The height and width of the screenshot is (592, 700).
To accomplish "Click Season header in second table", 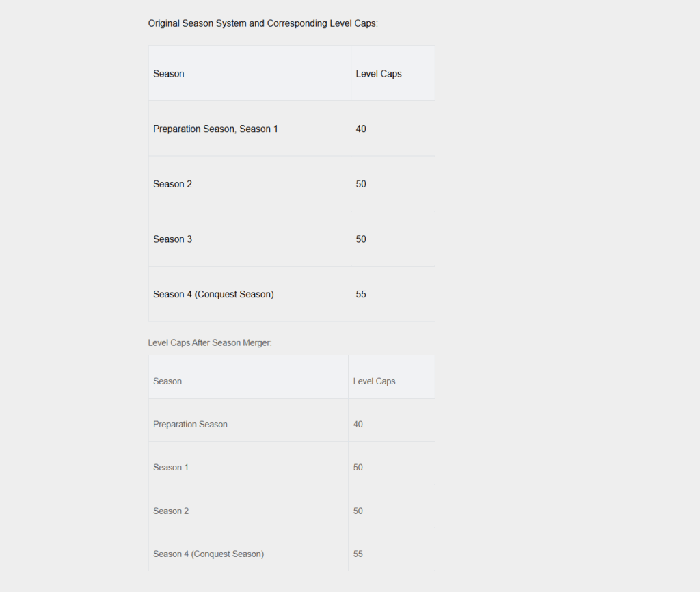I will pyautogui.click(x=167, y=381).
